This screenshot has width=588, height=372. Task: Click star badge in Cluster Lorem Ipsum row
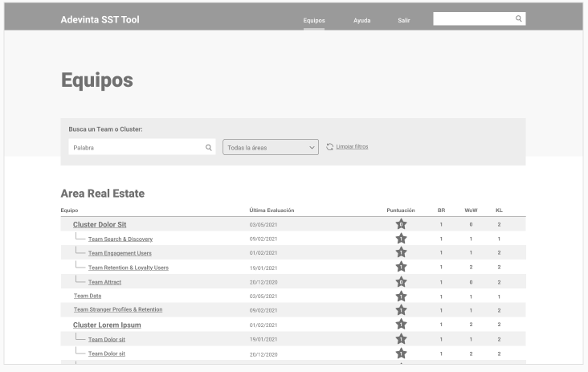click(401, 325)
